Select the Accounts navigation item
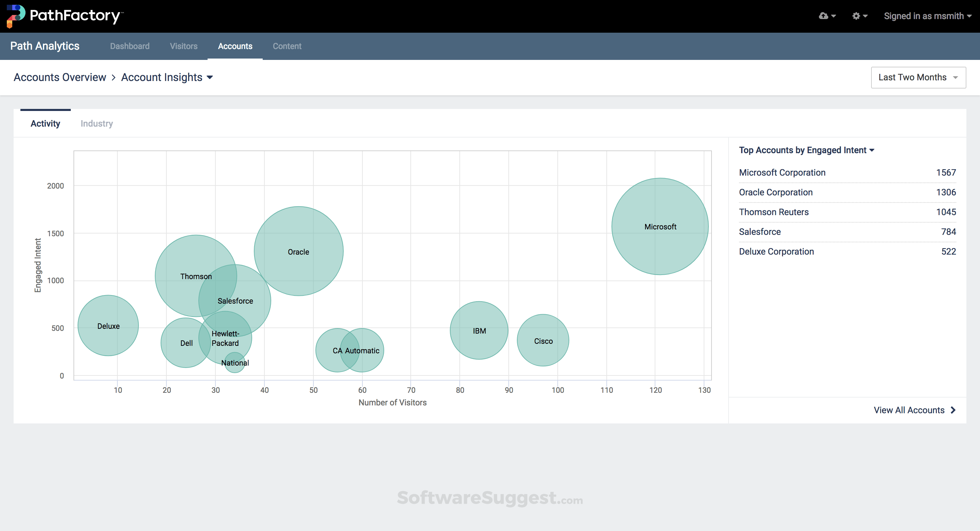The image size is (980, 531). pos(235,46)
